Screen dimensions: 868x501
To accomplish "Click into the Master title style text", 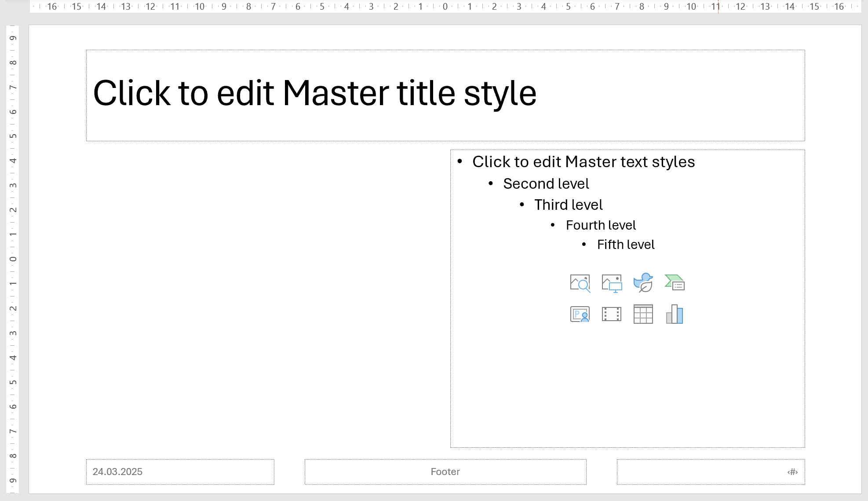I will coord(314,93).
